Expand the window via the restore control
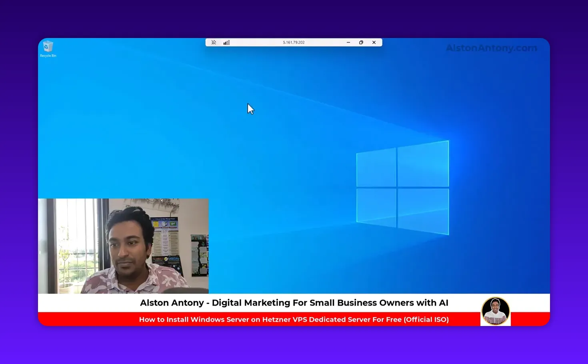The width and height of the screenshot is (588, 364). pos(361,42)
